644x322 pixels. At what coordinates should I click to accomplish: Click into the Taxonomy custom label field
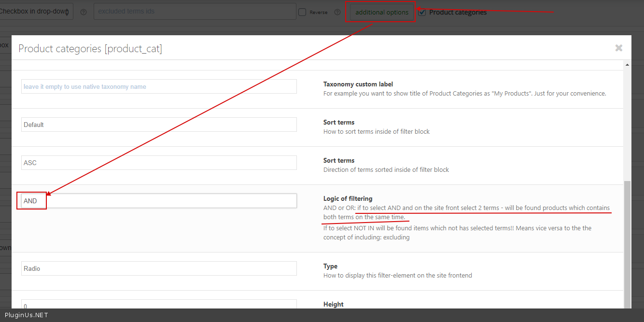159,87
